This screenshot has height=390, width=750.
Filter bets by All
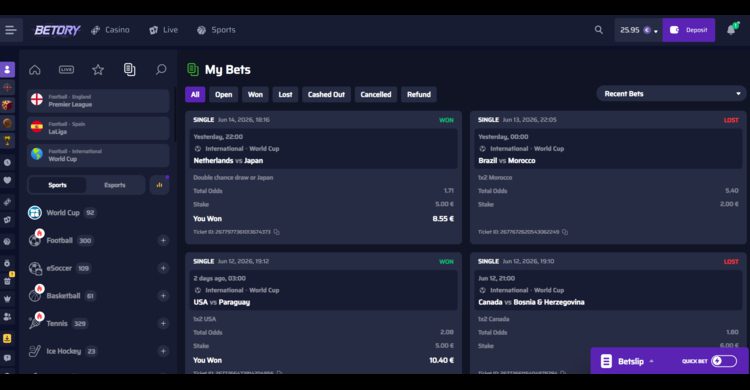click(x=195, y=95)
